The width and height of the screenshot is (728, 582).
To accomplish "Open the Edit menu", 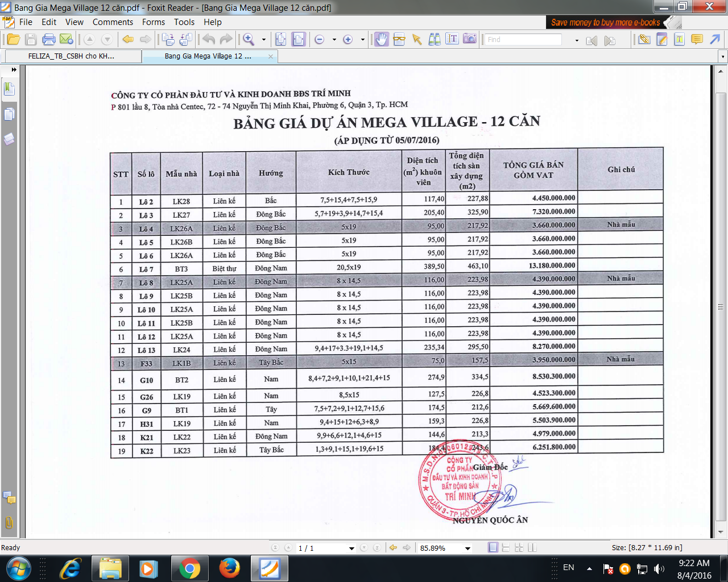I will click(49, 22).
